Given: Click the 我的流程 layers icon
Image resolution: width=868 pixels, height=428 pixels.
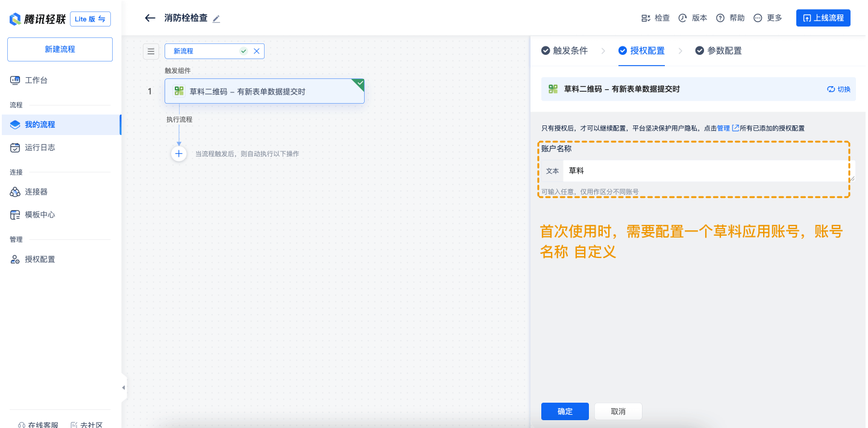Looking at the screenshot, I should [x=15, y=125].
